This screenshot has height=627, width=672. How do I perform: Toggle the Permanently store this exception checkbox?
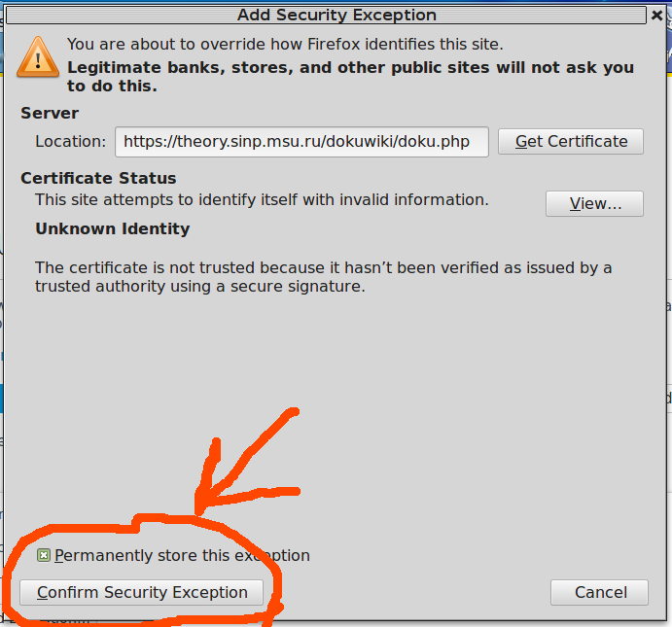(x=44, y=555)
